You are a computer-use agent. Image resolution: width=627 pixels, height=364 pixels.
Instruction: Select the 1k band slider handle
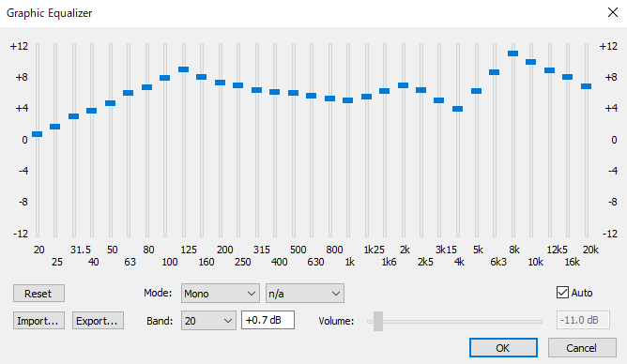click(x=348, y=100)
